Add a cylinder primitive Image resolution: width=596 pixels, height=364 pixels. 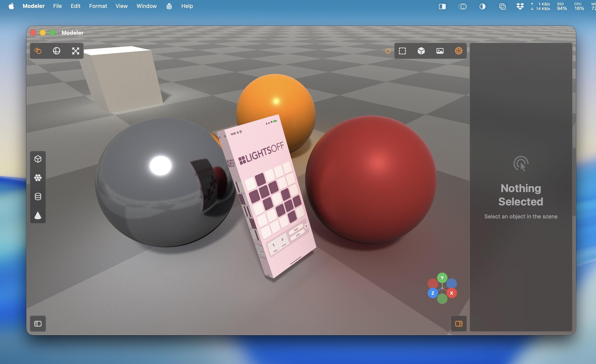pos(38,196)
